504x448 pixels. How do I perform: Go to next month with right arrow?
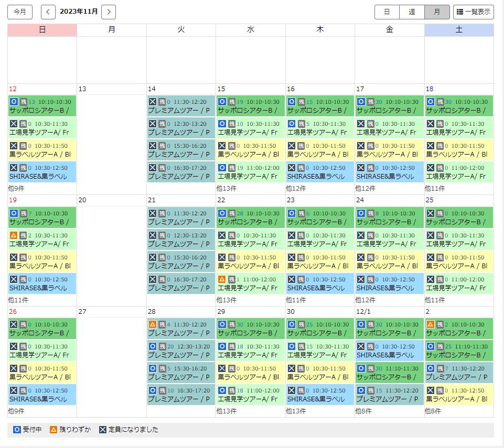109,12
